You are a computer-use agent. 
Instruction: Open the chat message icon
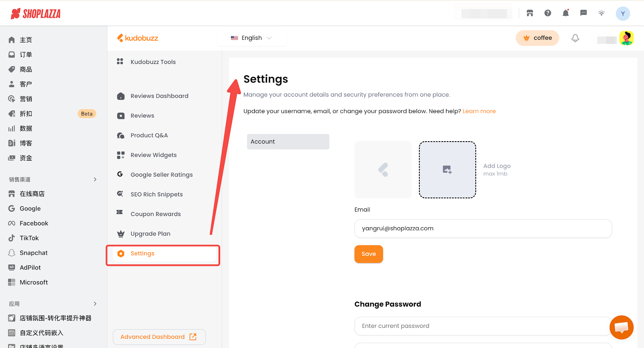click(583, 13)
